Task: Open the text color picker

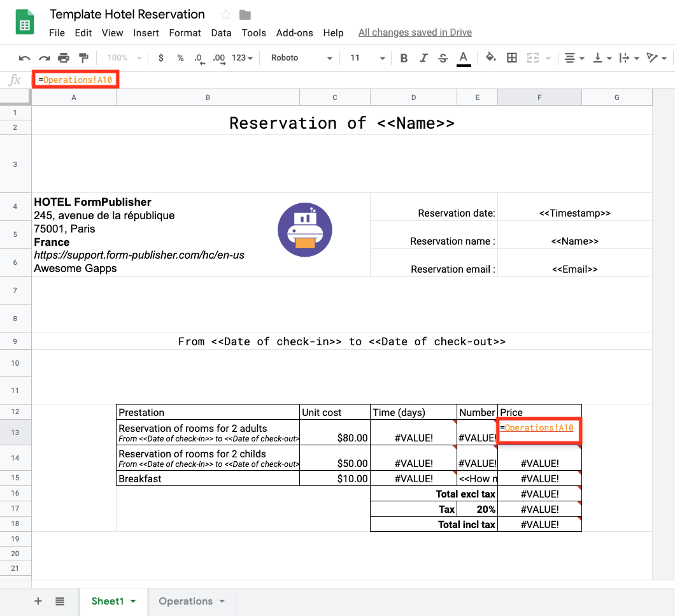Action: coord(464,59)
